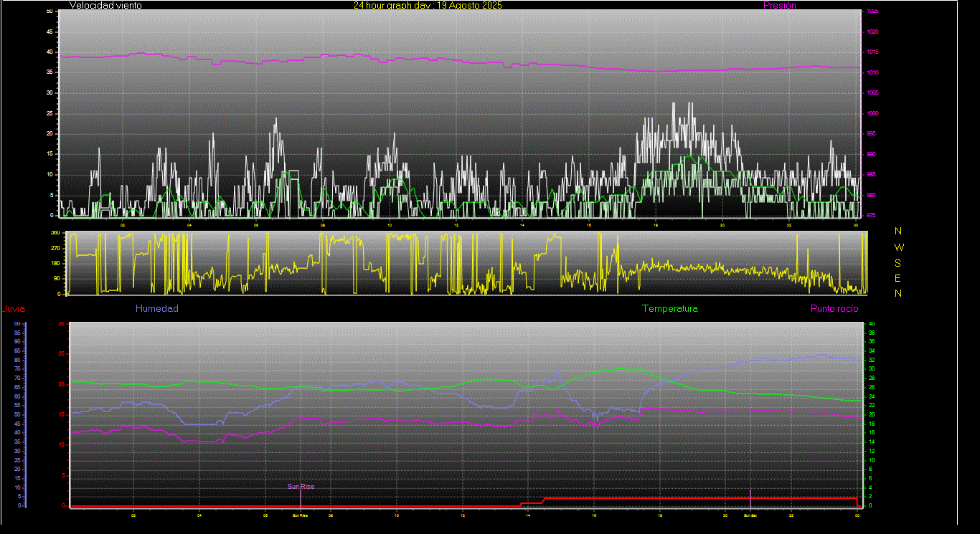Click the '95' value on humidity axis
Viewport: 980px width, 534px height.
click(17, 333)
